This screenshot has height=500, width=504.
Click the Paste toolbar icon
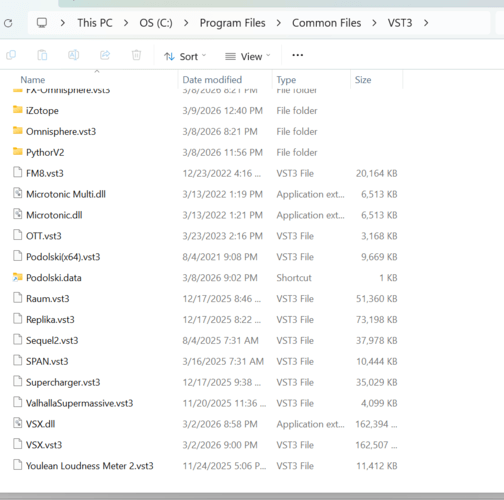click(42, 55)
